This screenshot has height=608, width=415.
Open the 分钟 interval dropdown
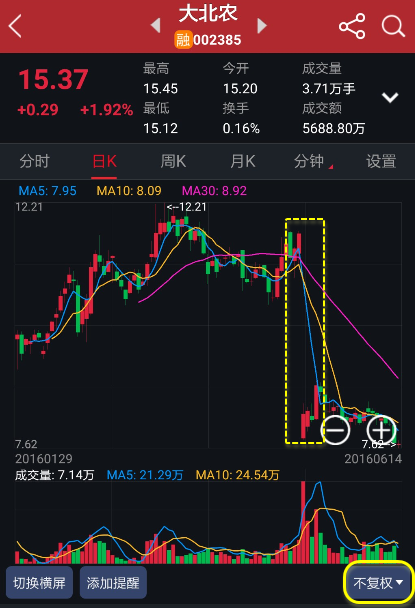[x=312, y=161]
